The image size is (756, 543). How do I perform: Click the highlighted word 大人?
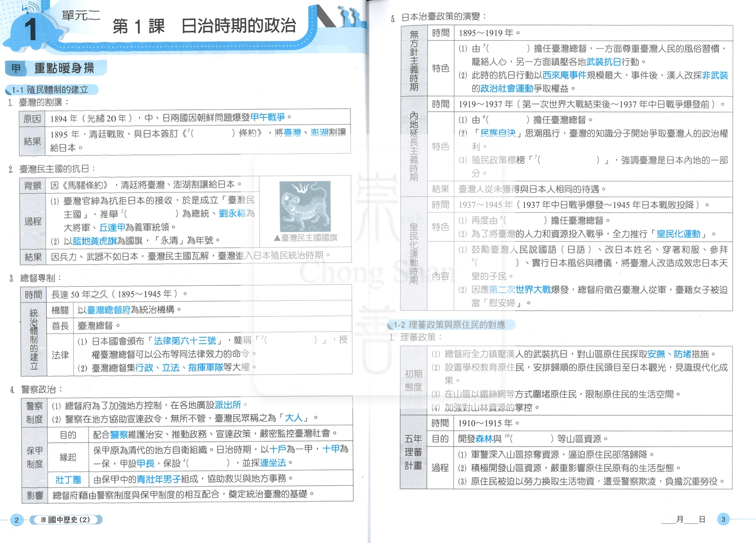click(294, 418)
